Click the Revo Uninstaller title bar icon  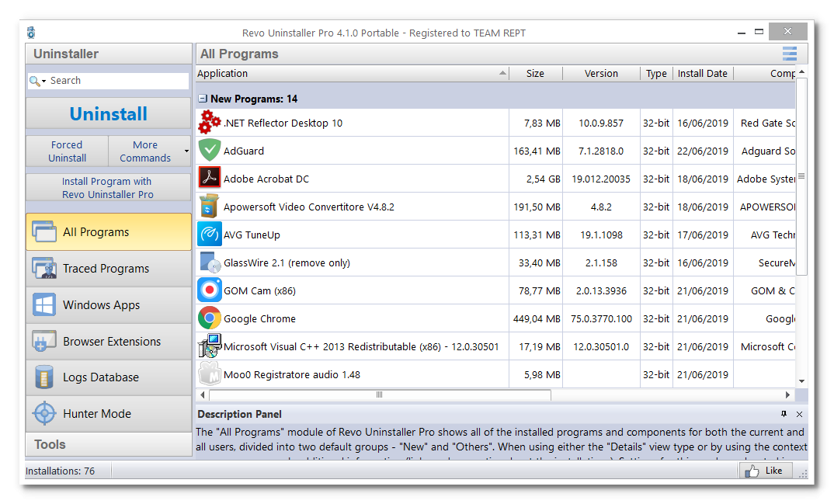click(x=31, y=33)
